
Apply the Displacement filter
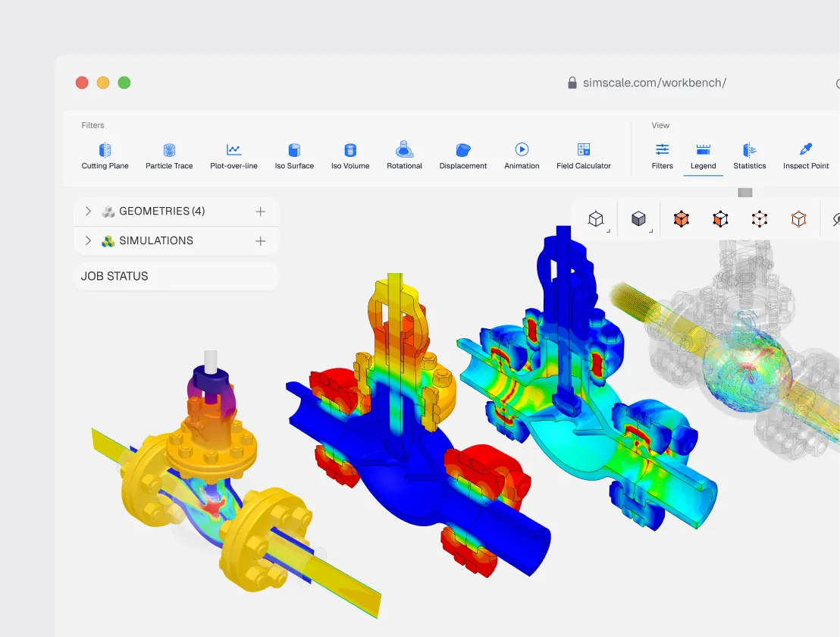[x=463, y=156]
